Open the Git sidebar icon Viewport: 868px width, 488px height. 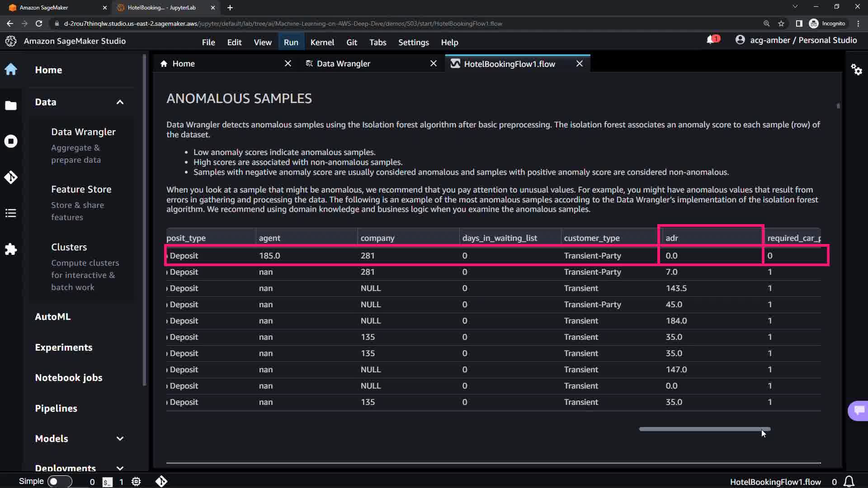11,177
